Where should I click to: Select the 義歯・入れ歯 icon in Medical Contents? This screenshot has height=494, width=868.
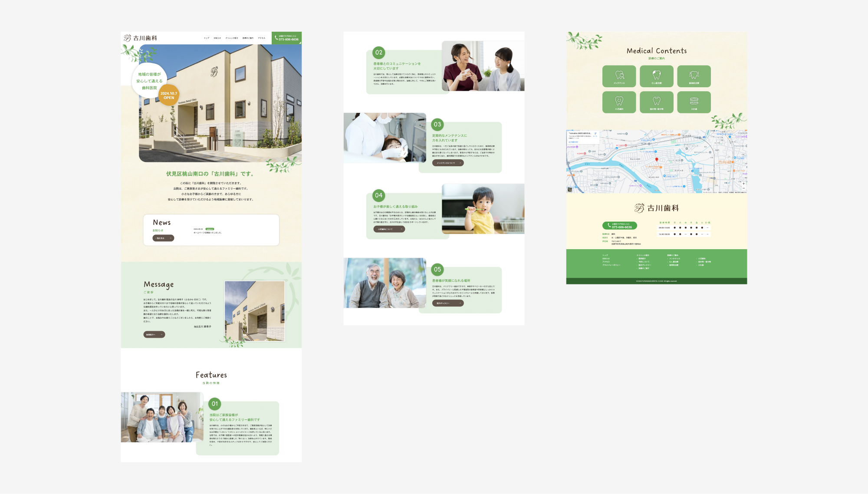tap(694, 102)
